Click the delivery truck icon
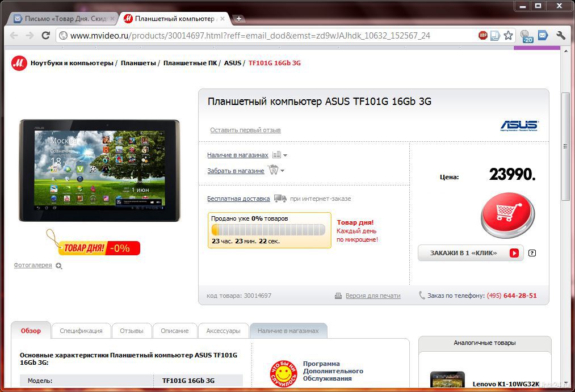This screenshot has width=575, height=392. point(280,199)
